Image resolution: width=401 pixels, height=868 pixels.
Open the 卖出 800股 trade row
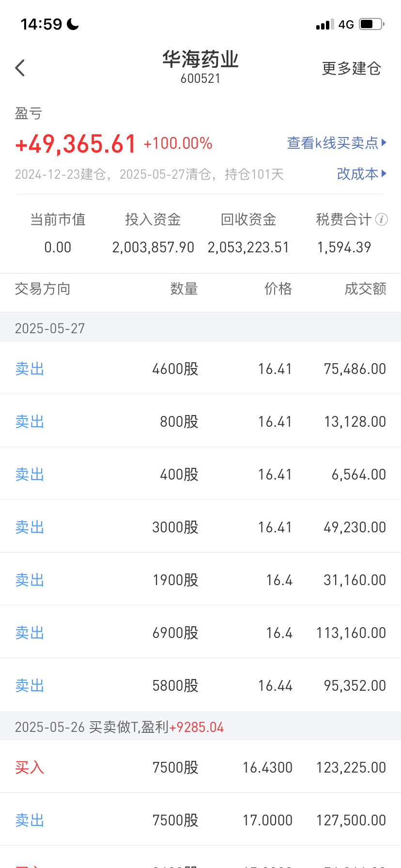pos(200,421)
